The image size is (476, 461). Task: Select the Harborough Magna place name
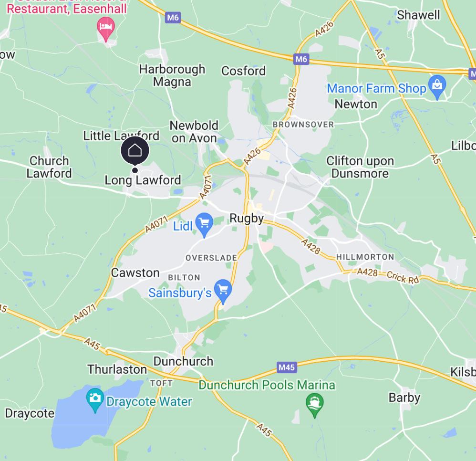[172, 75]
